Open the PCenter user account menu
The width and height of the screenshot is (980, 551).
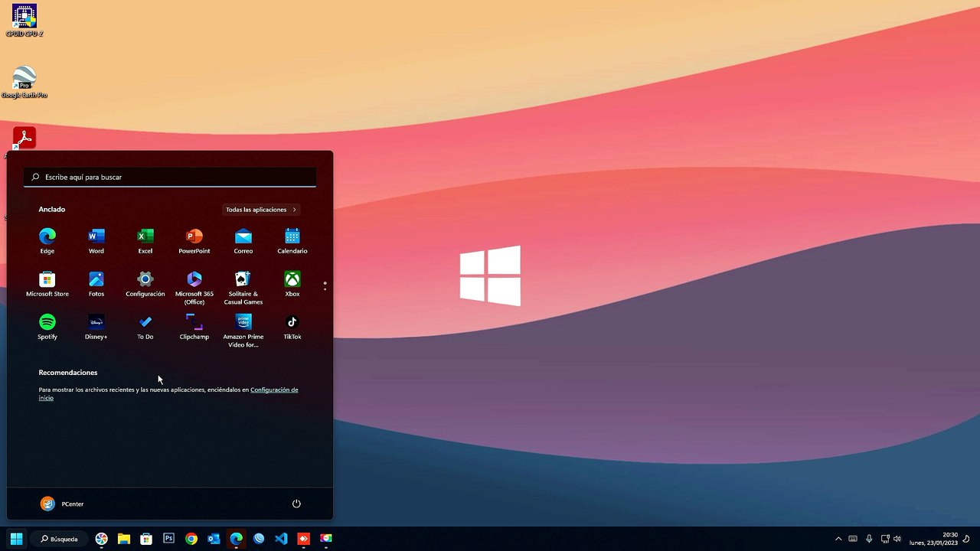(x=62, y=504)
